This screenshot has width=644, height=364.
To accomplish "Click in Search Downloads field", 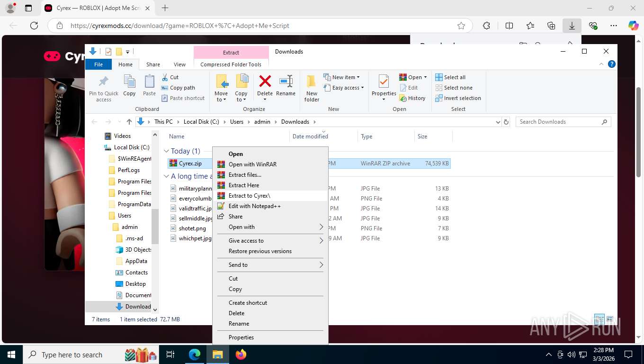I will 563,122.
